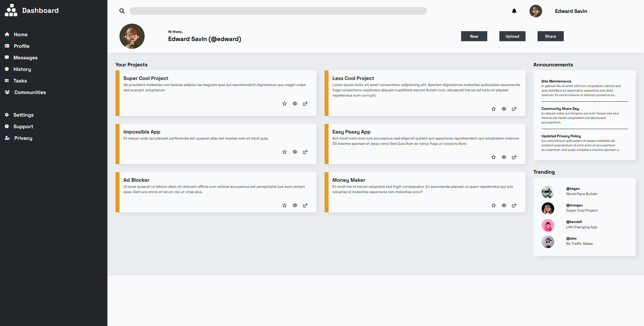This screenshot has height=326, width=644.
Task: Share the Impossible App card
Action: [305, 152]
